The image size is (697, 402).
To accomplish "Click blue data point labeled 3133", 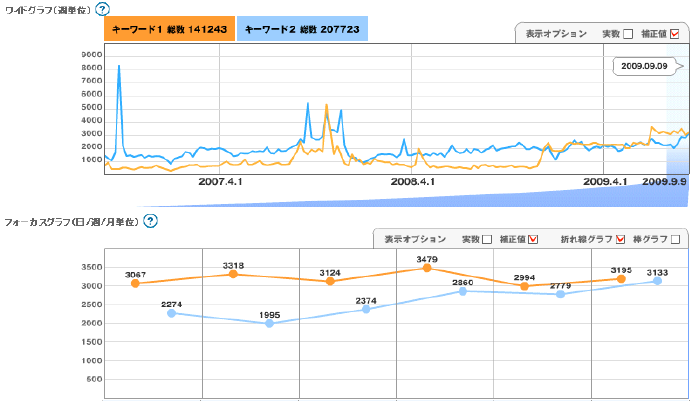I will coord(657,281).
